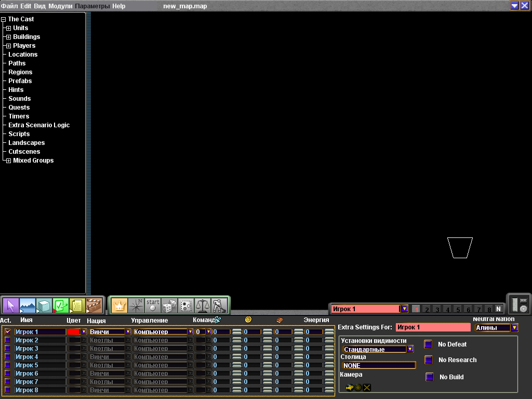
Task: Open the terrain mountains editing mode
Action: pos(28,305)
